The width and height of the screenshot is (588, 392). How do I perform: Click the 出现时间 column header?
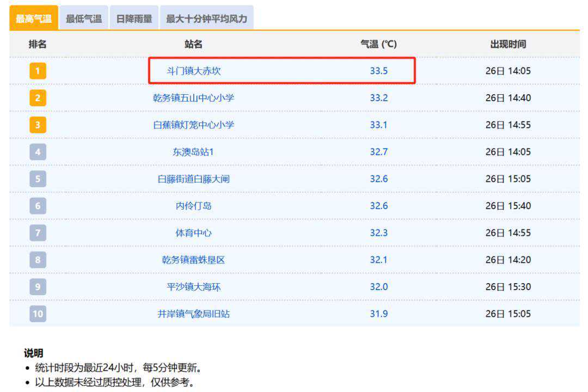(x=508, y=44)
